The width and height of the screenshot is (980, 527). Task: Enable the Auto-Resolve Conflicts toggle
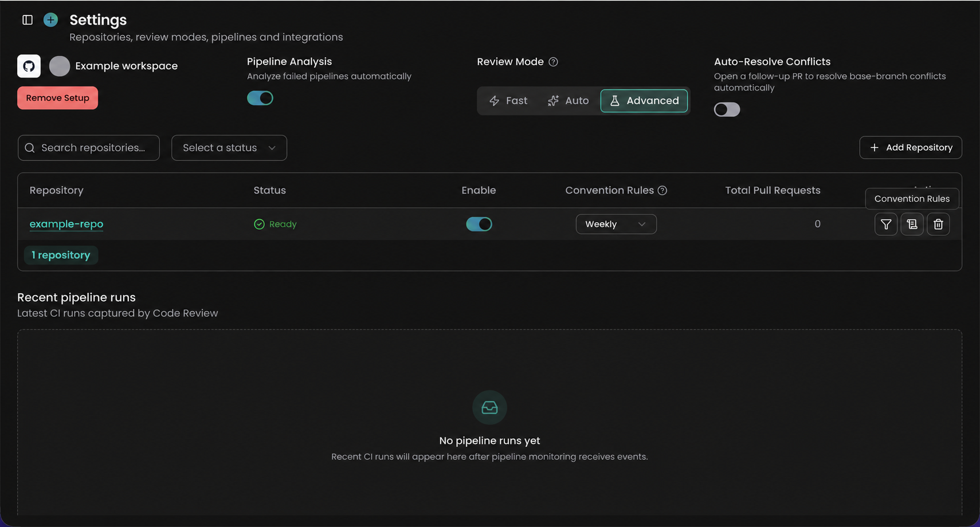click(727, 109)
